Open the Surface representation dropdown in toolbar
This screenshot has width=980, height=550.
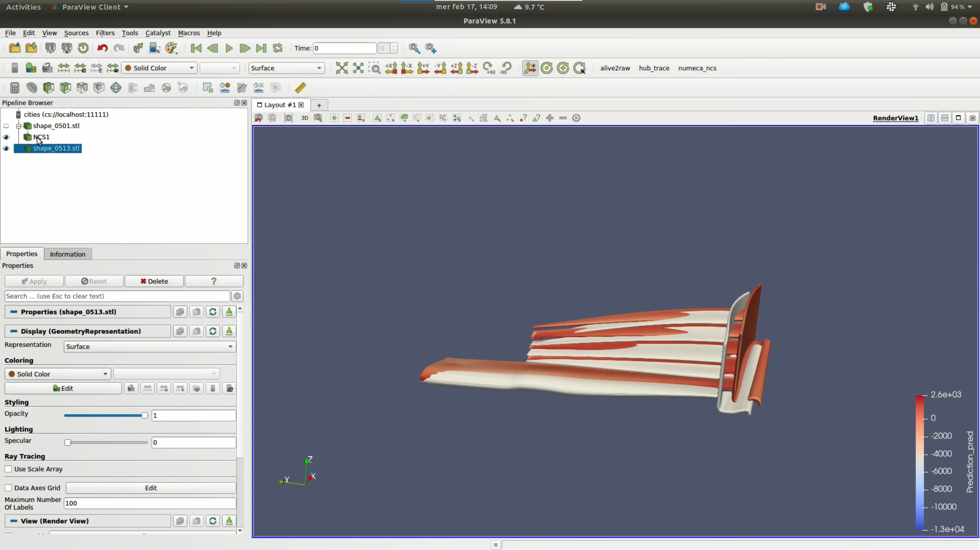point(286,68)
